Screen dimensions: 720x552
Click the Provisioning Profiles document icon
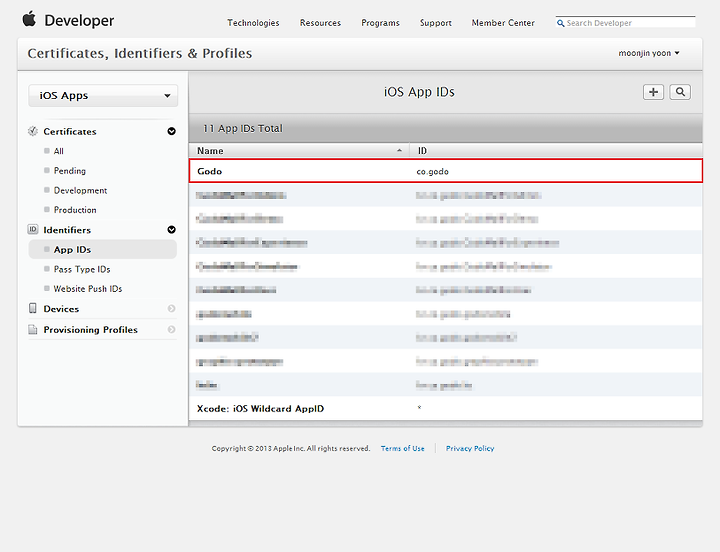(x=33, y=329)
